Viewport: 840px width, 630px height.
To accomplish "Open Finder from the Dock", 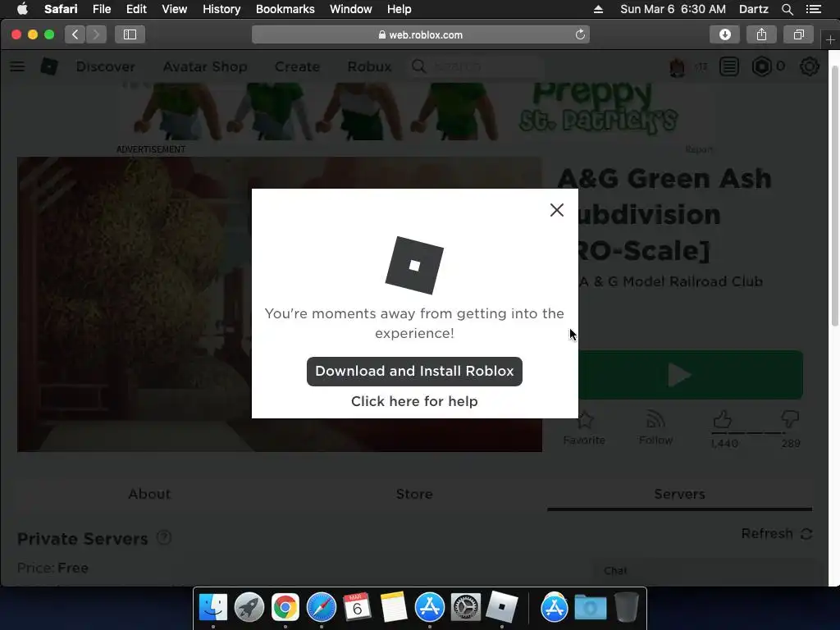I will coord(213,608).
